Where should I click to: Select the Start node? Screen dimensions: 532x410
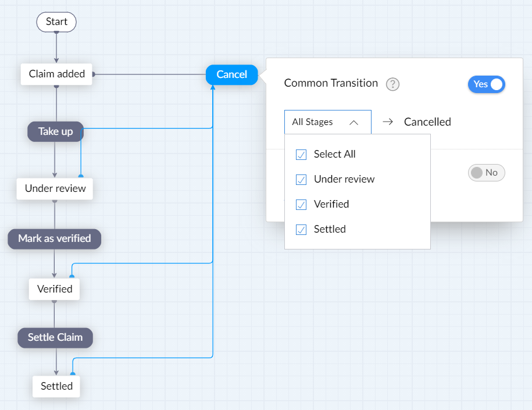[56, 22]
